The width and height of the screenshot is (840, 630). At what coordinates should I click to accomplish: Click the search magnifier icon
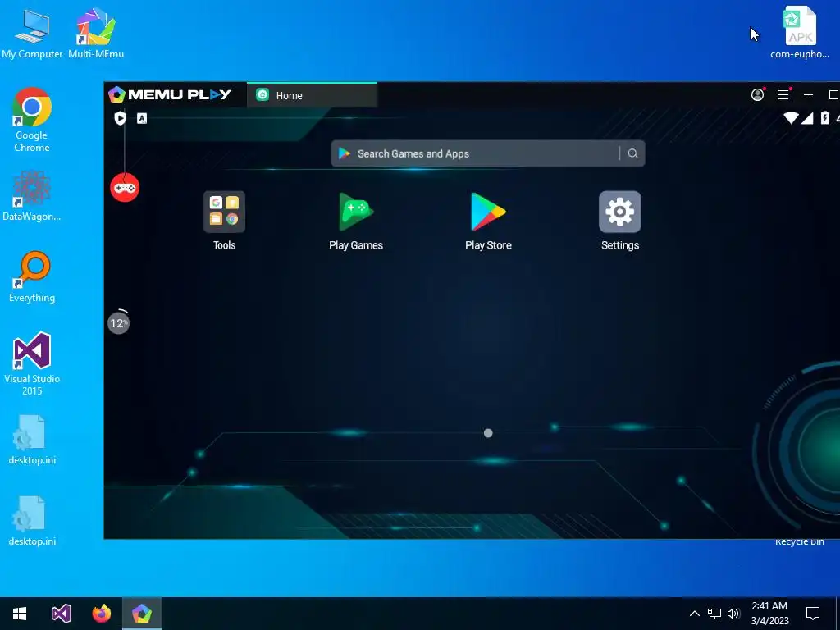point(632,153)
